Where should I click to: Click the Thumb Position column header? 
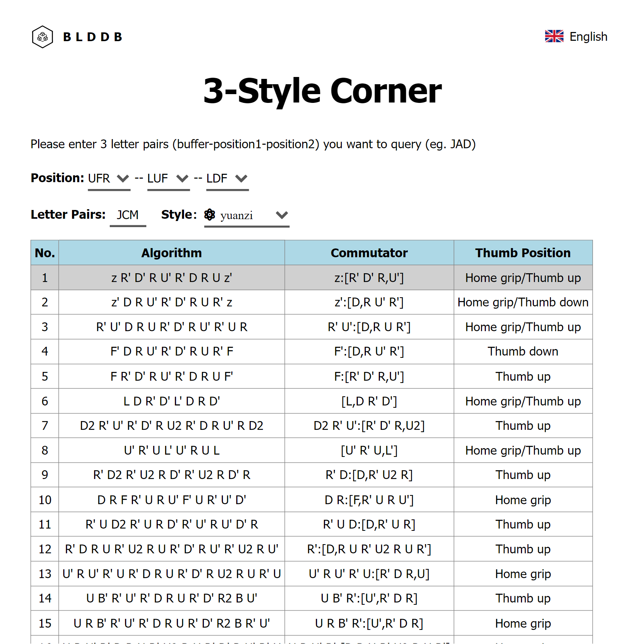pyautogui.click(x=523, y=253)
